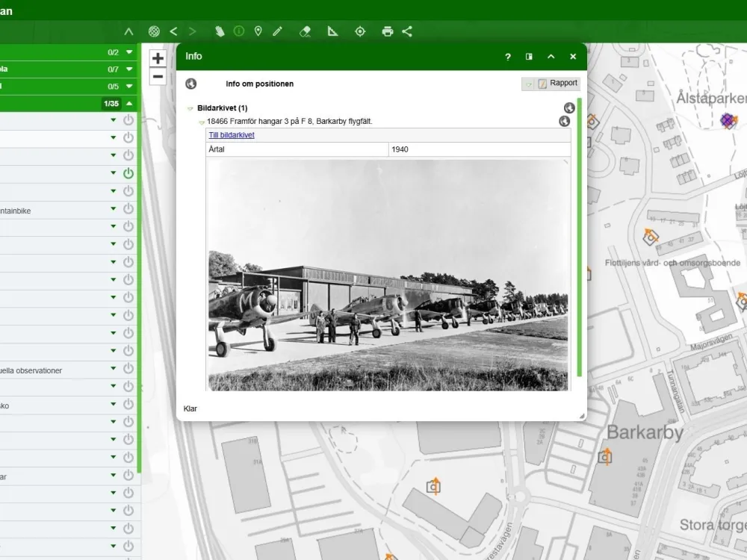Share the map link
The height and width of the screenshot is (560, 747).
point(407,31)
